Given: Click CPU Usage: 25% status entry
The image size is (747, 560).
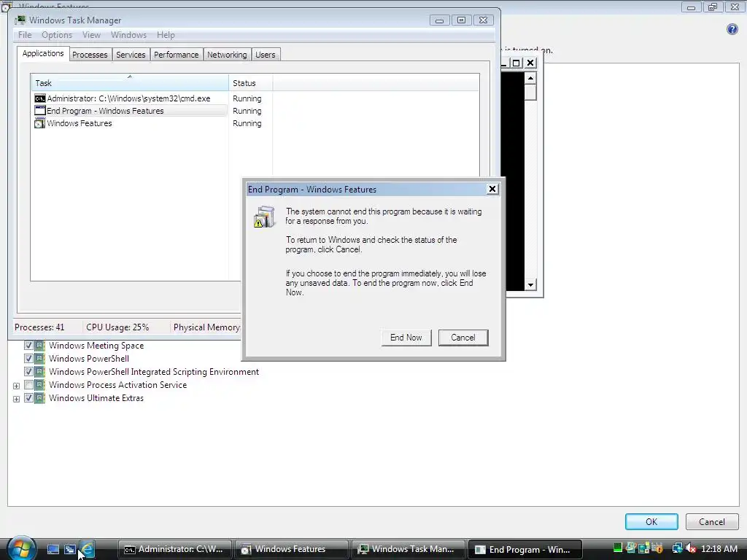Looking at the screenshot, I should 117,327.
